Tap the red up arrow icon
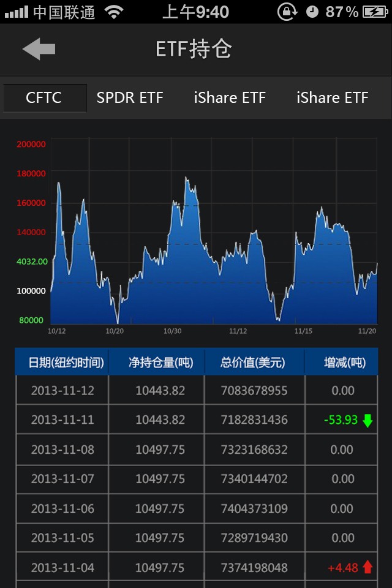 point(367,567)
